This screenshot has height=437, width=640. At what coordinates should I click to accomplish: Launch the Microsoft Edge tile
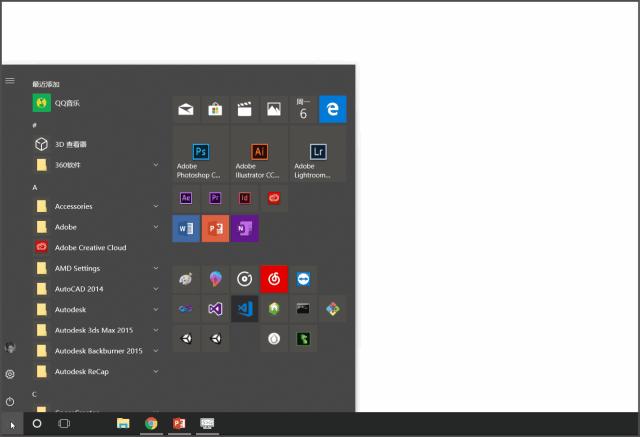[332, 109]
